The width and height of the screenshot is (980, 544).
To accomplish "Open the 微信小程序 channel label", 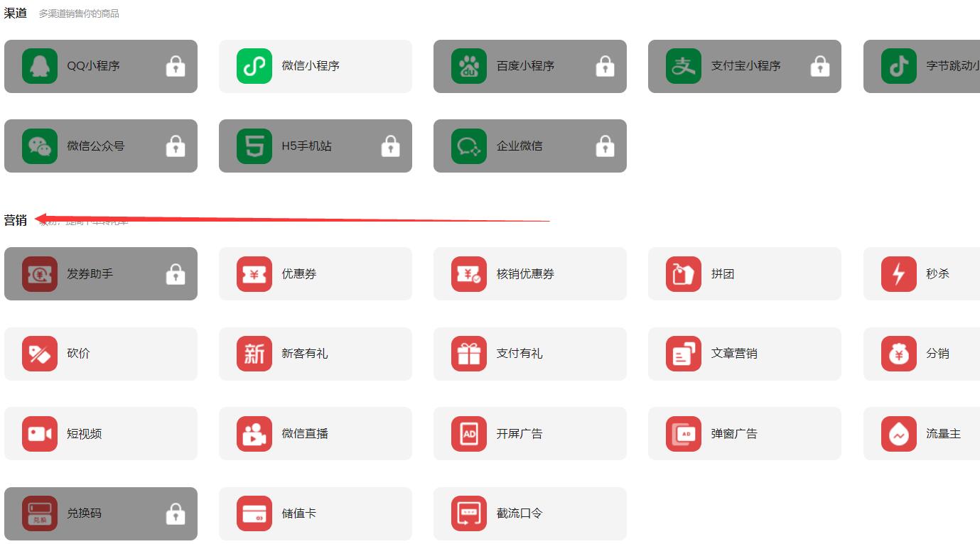I will click(311, 66).
